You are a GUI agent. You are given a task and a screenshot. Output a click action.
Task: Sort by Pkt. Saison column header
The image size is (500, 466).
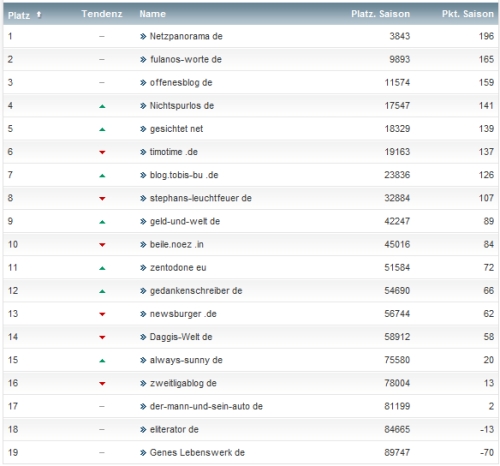pos(468,14)
